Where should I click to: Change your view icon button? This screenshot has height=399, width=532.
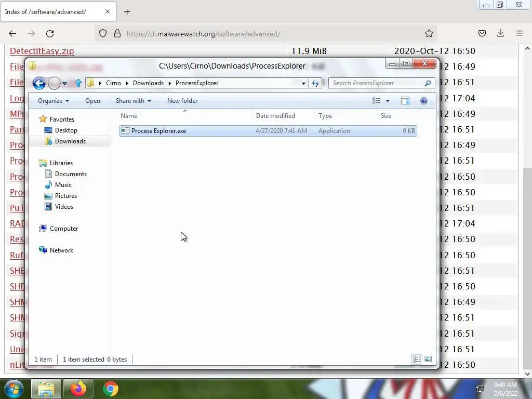click(376, 101)
